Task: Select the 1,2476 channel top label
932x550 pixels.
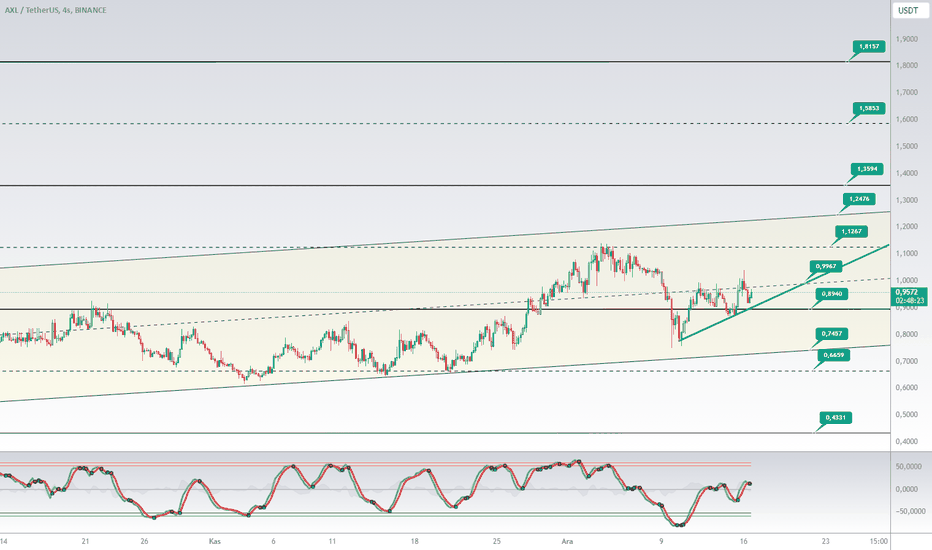Action: tap(859, 199)
